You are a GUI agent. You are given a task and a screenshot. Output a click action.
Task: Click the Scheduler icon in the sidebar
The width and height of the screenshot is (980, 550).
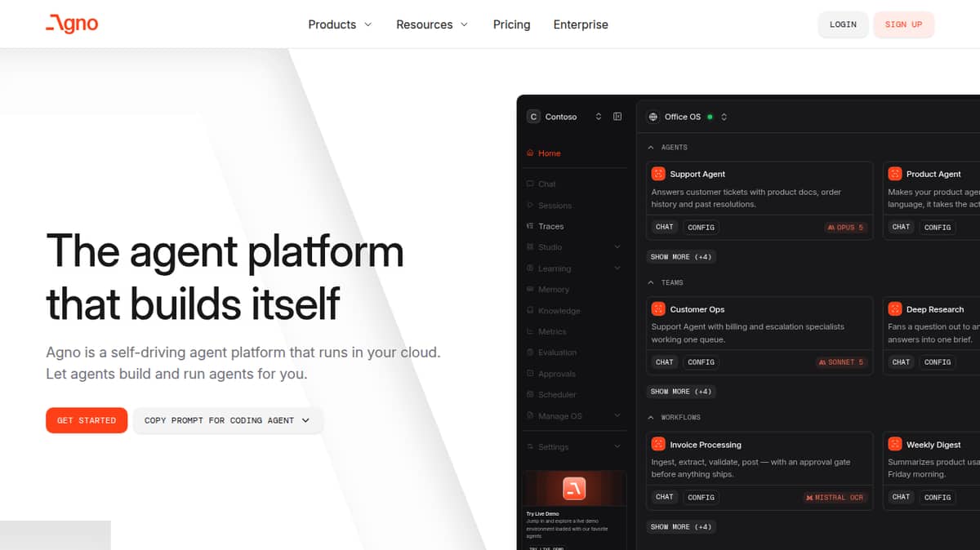[x=530, y=395]
